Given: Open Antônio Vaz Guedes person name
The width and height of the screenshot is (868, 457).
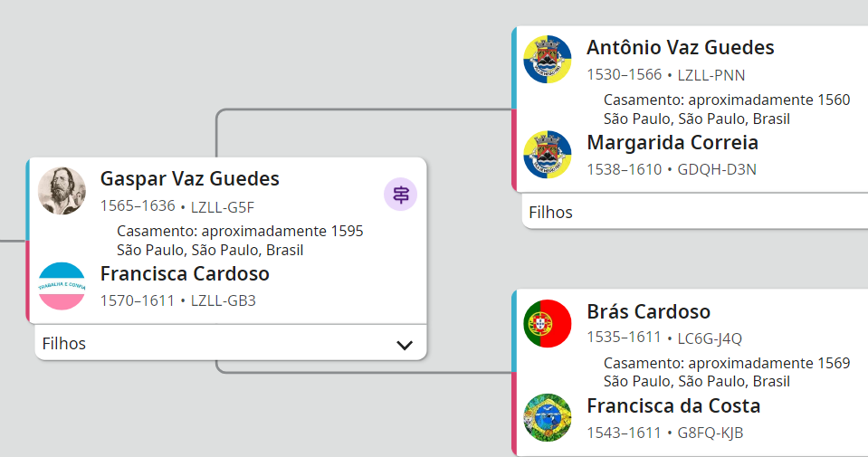Looking at the screenshot, I should (x=680, y=48).
